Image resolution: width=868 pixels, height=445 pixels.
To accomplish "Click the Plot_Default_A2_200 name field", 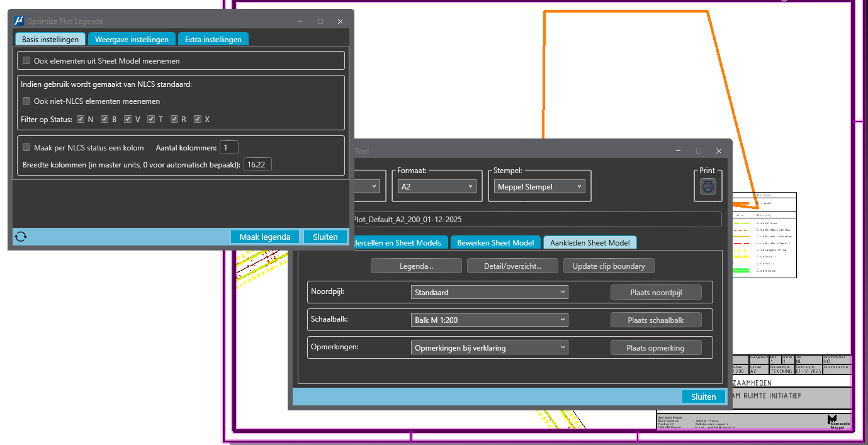I will pyautogui.click(x=538, y=220).
